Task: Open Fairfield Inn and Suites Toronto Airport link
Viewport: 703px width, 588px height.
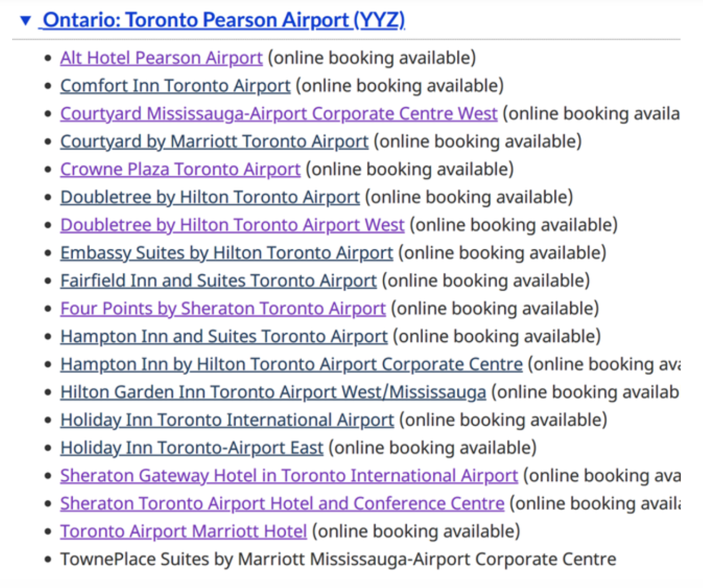Action: (218, 281)
